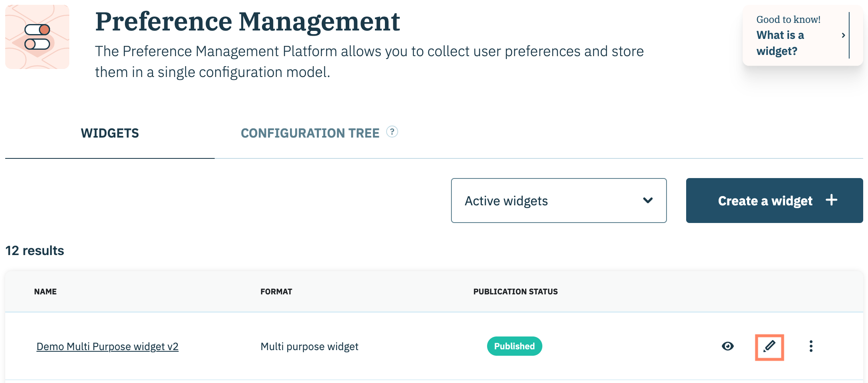This screenshot has width=868, height=383.
Task: Click the pencil edit icon for the widget
Action: coord(769,347)
